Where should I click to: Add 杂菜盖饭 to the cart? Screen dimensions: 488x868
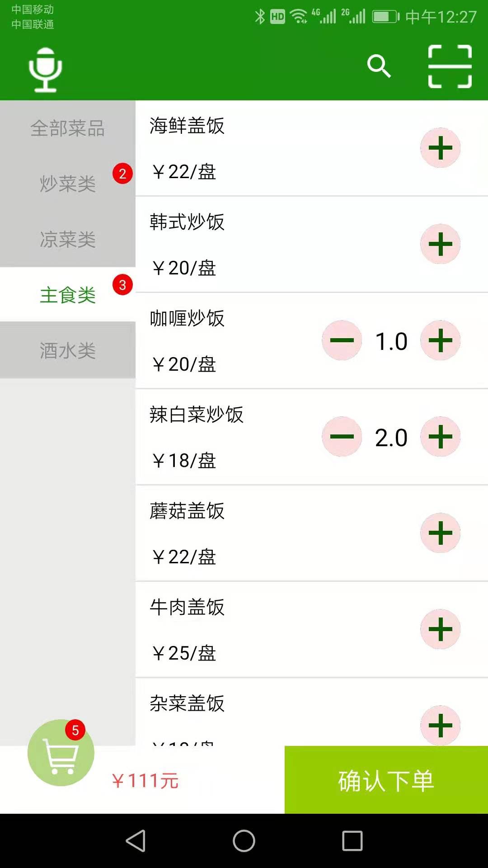441,725
